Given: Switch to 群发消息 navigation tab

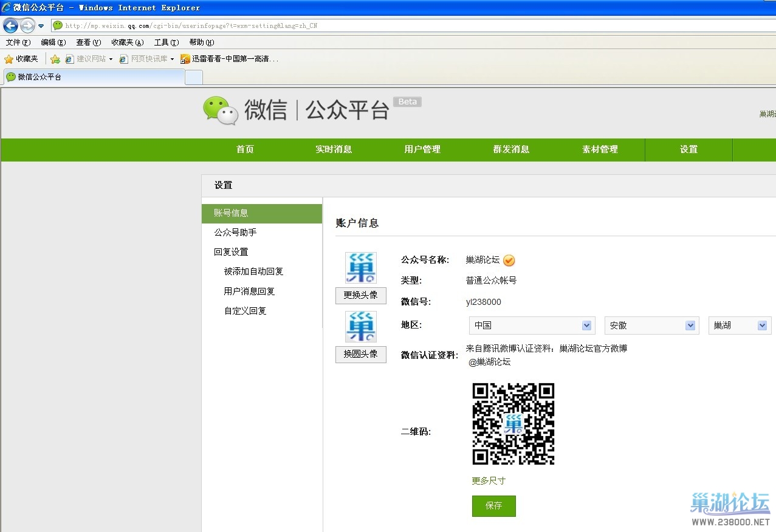Looking at the screenshot, I should pos(511,149).
